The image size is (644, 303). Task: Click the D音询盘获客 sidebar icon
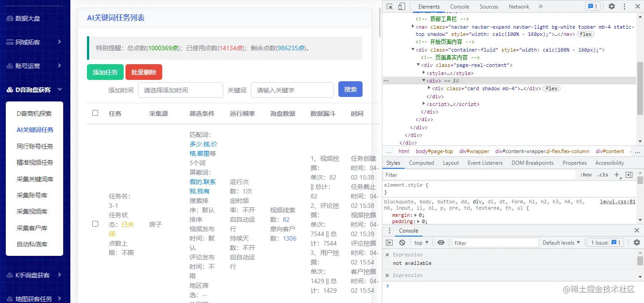9,89
